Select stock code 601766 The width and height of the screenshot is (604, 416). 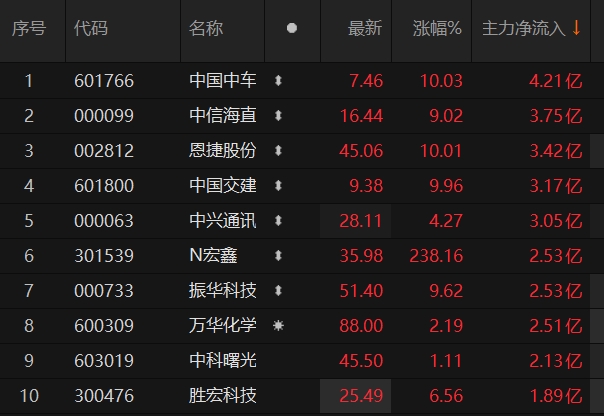tap(104, 81)
